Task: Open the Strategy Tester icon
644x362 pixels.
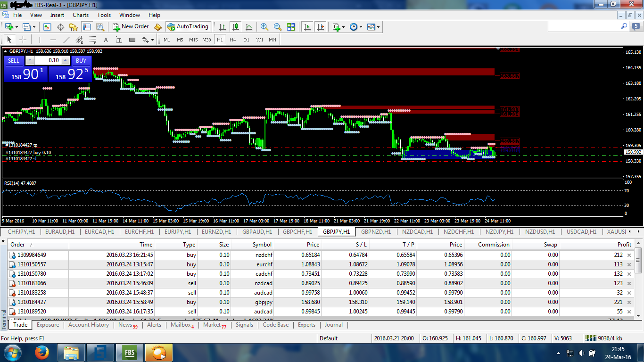Action: pyautogui.click(x=100, y=27)
